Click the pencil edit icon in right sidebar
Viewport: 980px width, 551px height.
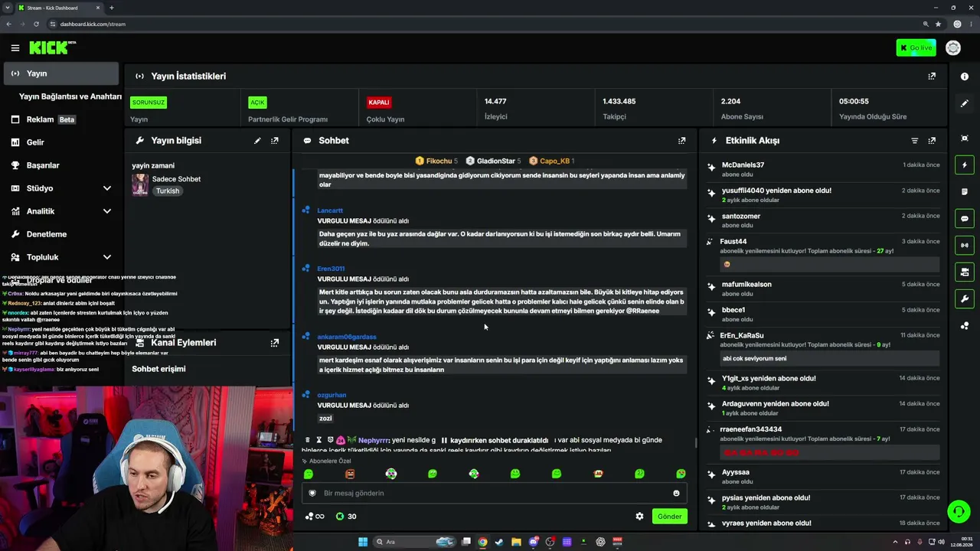pyautogui.click(x=965, y=103)
